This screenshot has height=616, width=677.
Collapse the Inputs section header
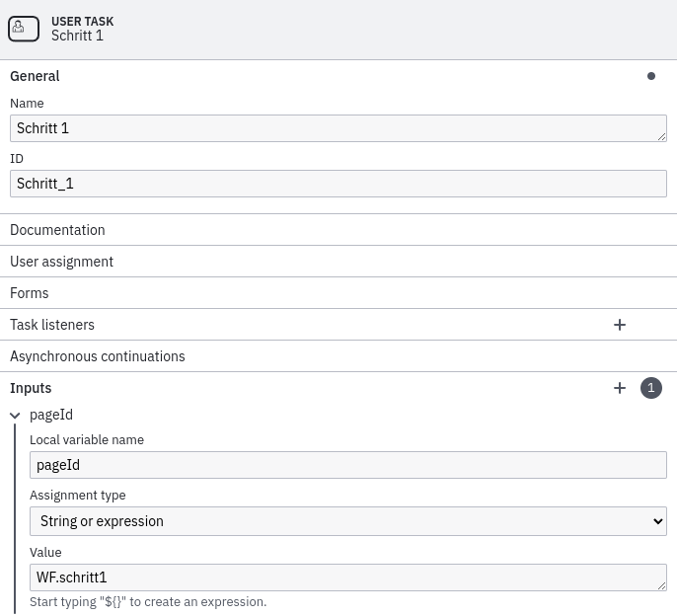pos(31,388)
